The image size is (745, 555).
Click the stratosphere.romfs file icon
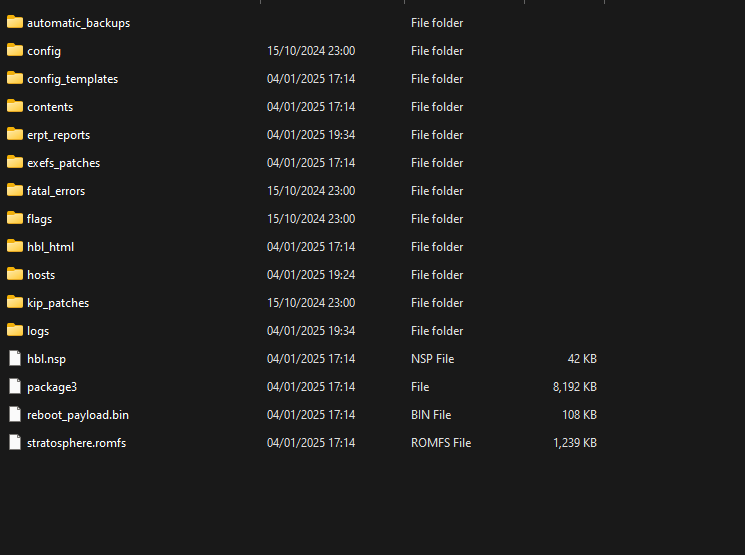click(x=15, y=442)
